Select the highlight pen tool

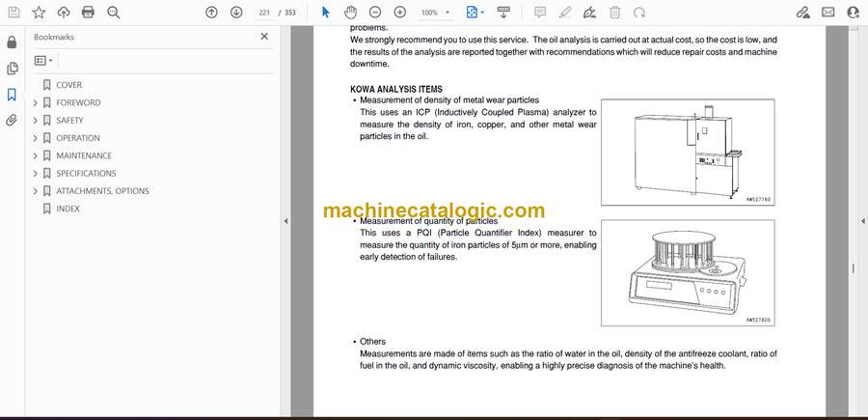[x=564, y=13]
